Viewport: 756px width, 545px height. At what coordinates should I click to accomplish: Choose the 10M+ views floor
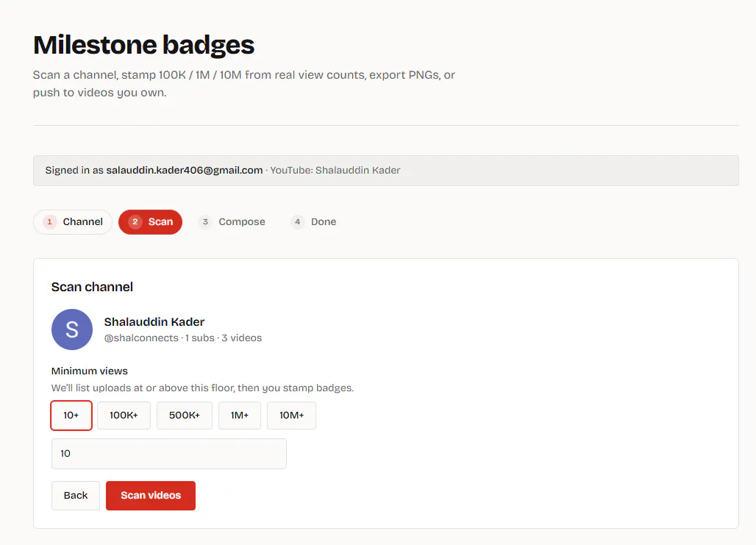(x=292, y=416)
